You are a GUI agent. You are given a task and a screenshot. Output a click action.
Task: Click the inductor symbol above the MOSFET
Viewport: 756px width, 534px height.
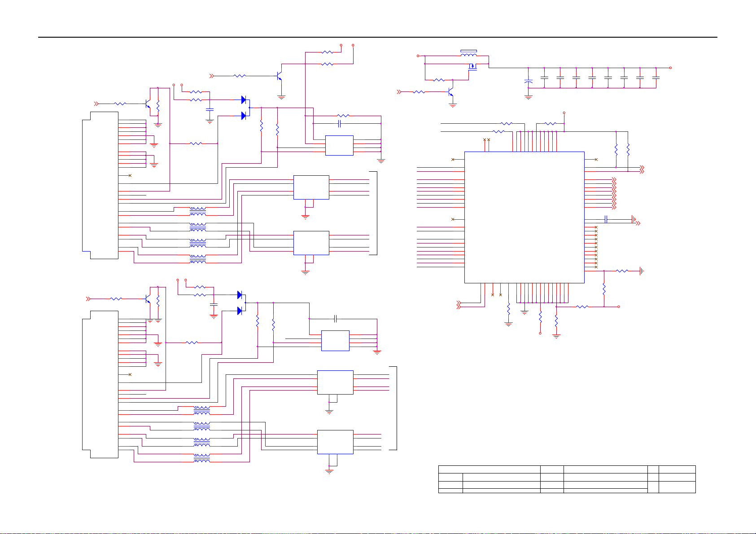pos(469,53)
